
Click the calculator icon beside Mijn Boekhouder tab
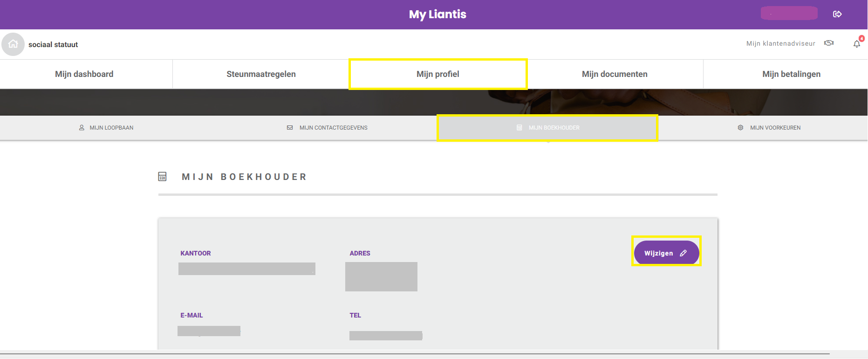[519, 128]
